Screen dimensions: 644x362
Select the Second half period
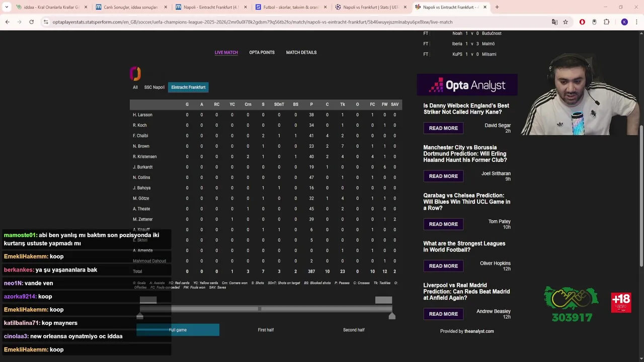coord(354,330)
